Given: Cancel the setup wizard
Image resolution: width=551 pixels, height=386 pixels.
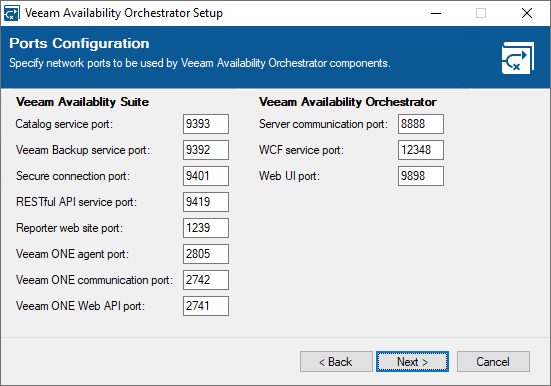Looking at the screenshot, I should pyautogui.click(x=493, y=361).
